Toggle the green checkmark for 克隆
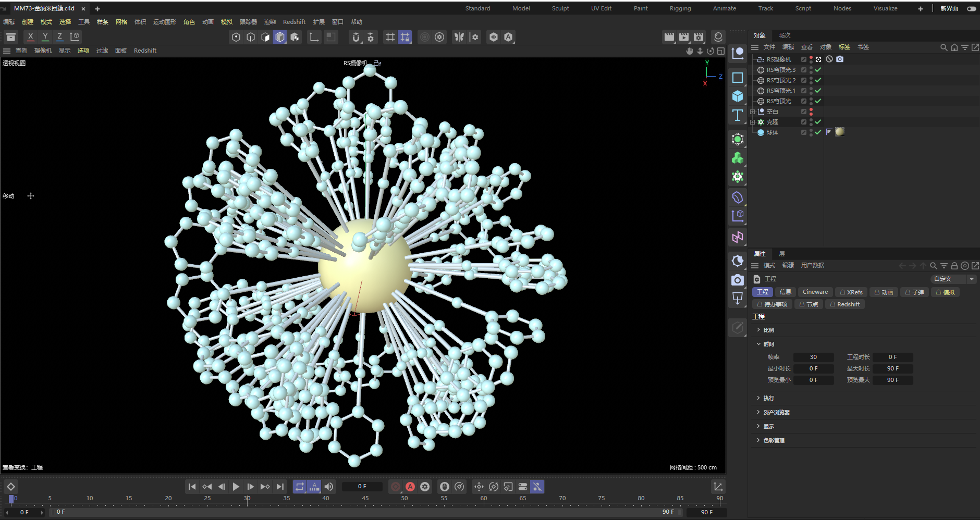 pyautogui.click(x=818, y=122)
